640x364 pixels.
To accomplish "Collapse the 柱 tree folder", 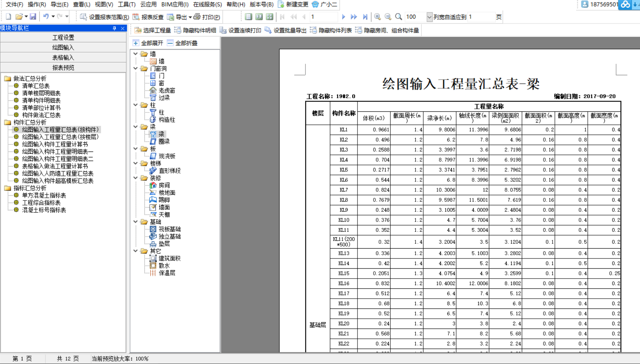I will coord(136,105).
